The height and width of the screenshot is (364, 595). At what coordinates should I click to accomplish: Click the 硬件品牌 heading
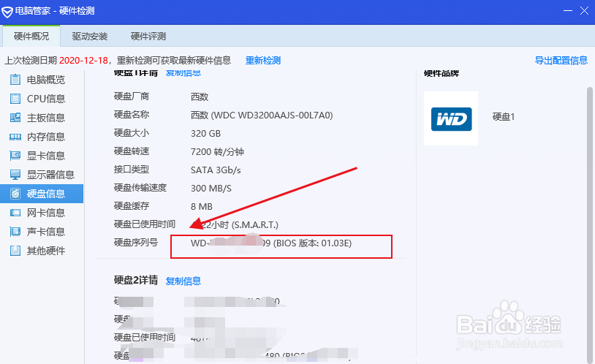click(441, 73)
